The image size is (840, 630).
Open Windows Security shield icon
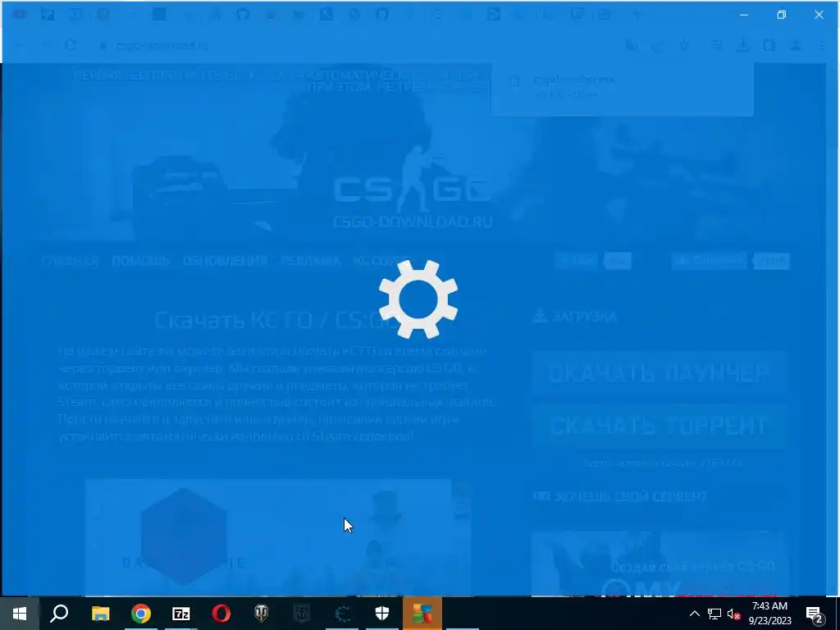[x=382, y=614]
